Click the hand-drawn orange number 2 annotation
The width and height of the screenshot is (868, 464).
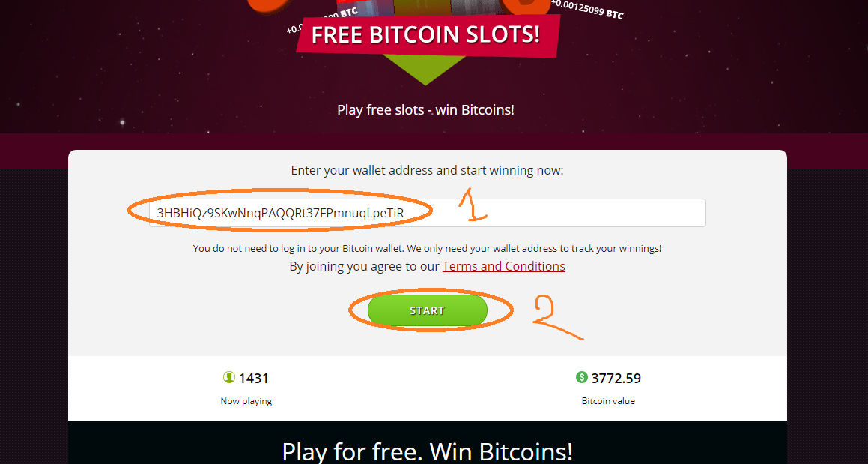[x=556, y=317]
